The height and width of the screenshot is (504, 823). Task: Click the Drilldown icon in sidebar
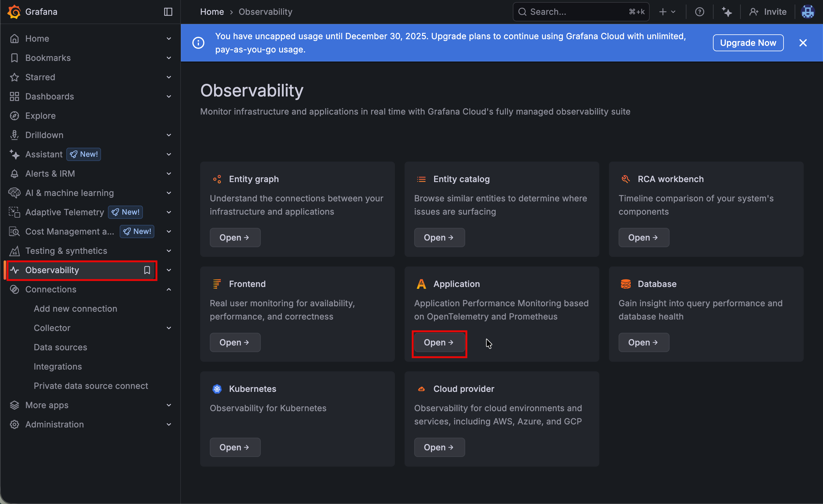click(x=14, y=135)
